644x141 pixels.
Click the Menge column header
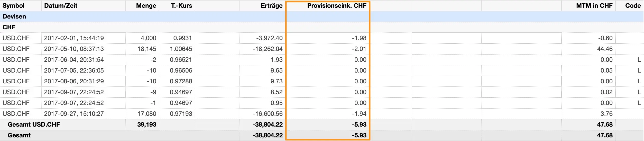146,6
